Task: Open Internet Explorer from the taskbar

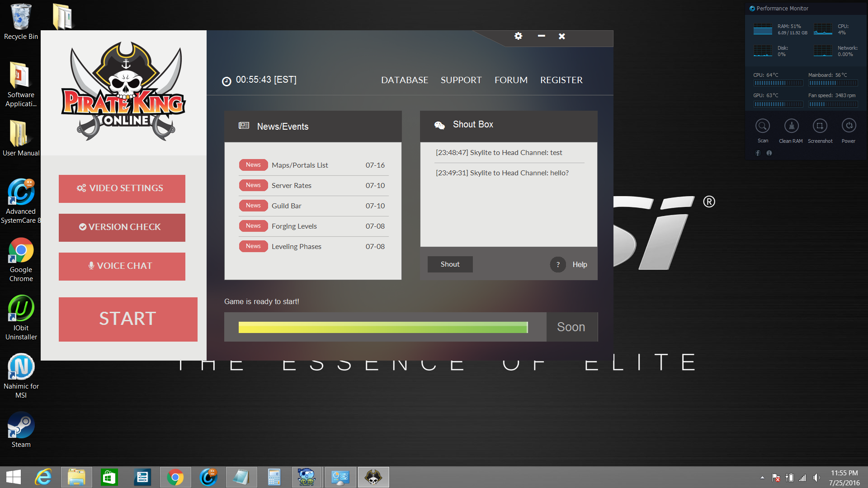Action: pos(44,477)
